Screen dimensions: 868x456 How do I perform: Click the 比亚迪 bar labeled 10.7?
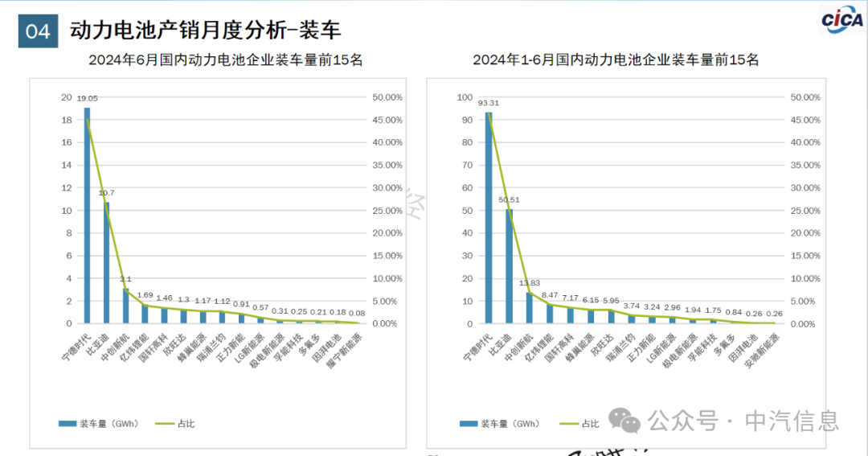(x=106, y=263)
